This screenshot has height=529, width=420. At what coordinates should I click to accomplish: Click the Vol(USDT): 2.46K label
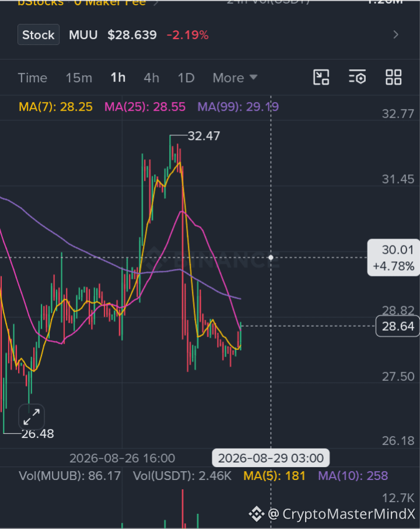pyautogui.click(x=182, y=476)
